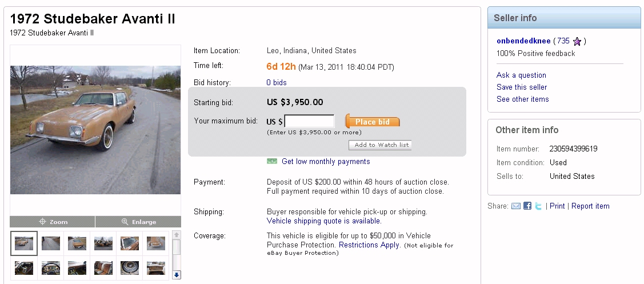Select the spare tire thumbnail
This screenshot has width=644, height=284.
(x=129, y=268)
